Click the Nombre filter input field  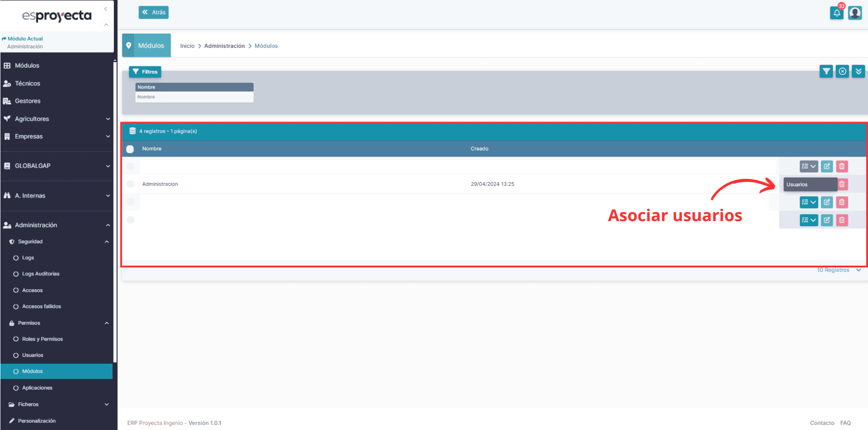(x=194, y=97)
